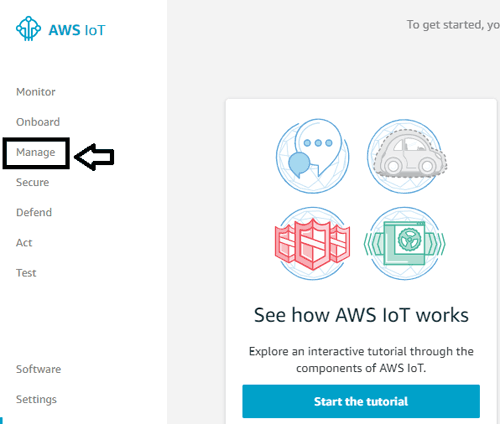
Task: Click the green gear device icon
Action: (405, 244)
